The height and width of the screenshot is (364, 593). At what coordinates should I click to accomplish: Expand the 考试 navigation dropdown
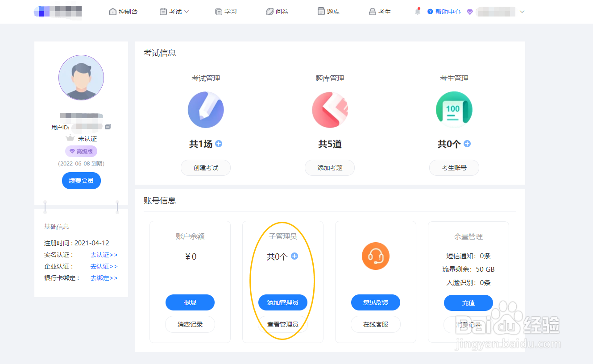point(174,11)
